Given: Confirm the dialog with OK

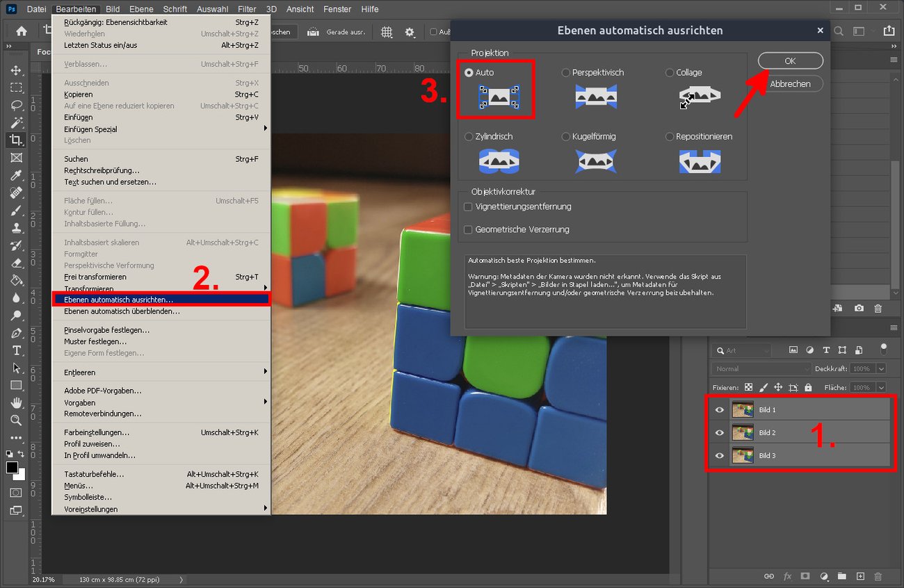Looking at the screenshot, I should (790, 60).
